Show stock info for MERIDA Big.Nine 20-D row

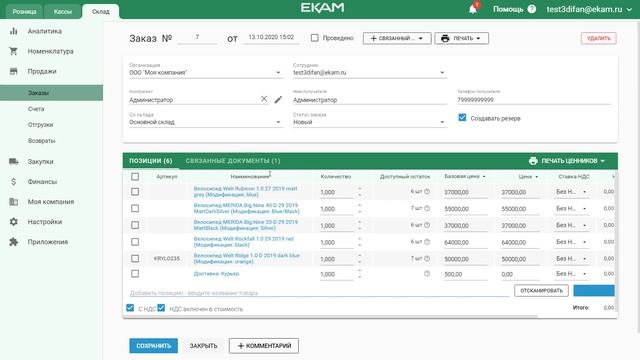[427, 225]
